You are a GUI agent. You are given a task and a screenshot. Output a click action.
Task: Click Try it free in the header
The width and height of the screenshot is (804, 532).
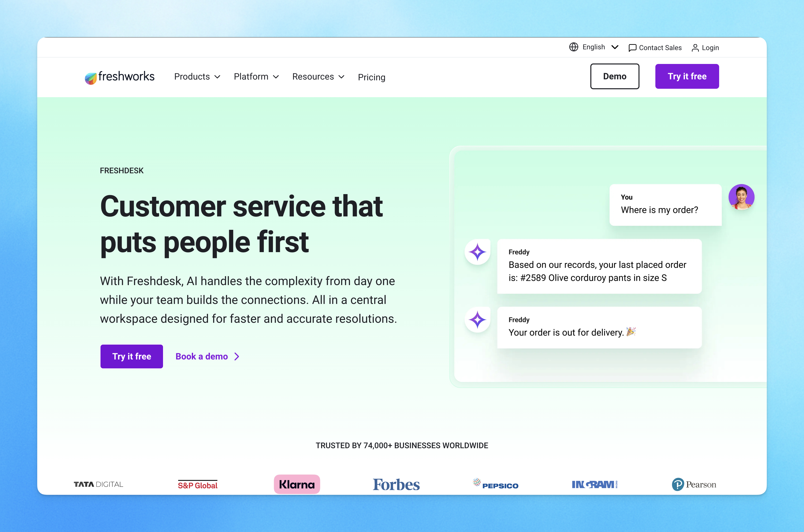[x=687, y=76]
